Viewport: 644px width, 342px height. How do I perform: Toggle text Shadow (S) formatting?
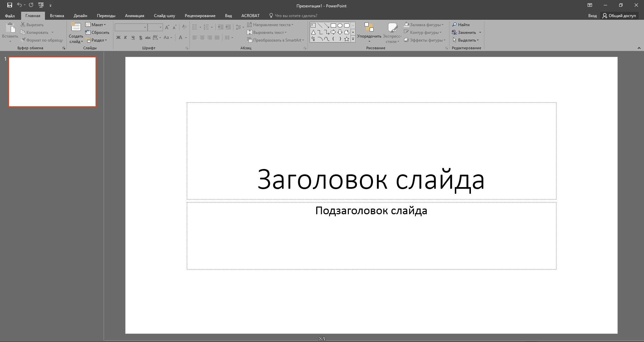(x=140, y=38)
